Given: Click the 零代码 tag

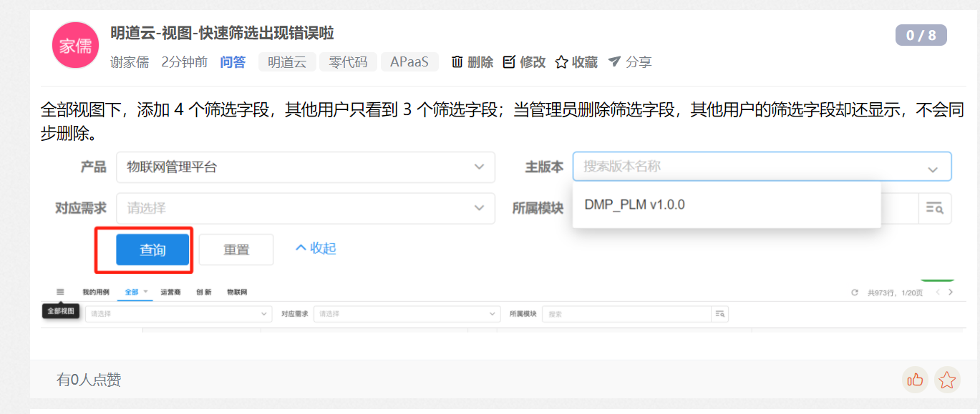Looking at the screenshot, I should point(348,62).
